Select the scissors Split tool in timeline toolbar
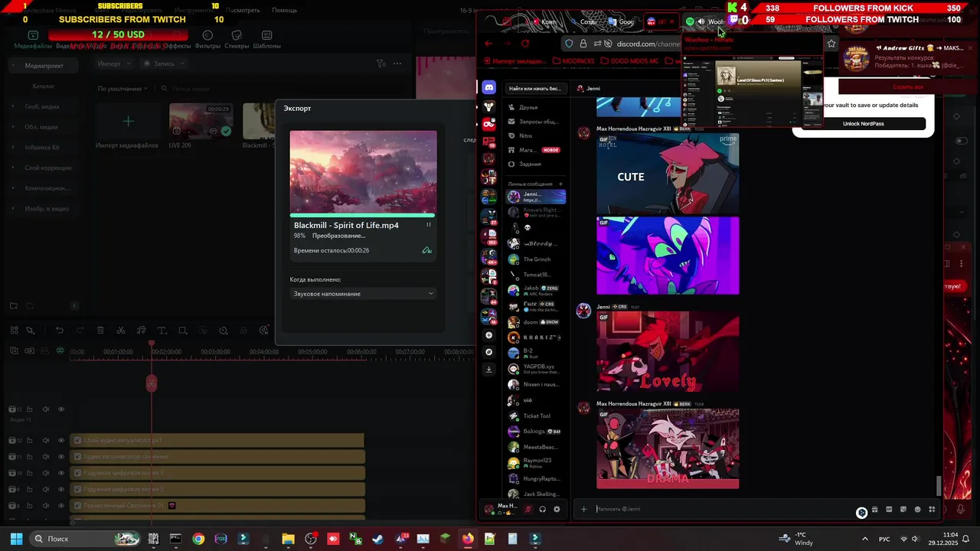 (121, 331)
